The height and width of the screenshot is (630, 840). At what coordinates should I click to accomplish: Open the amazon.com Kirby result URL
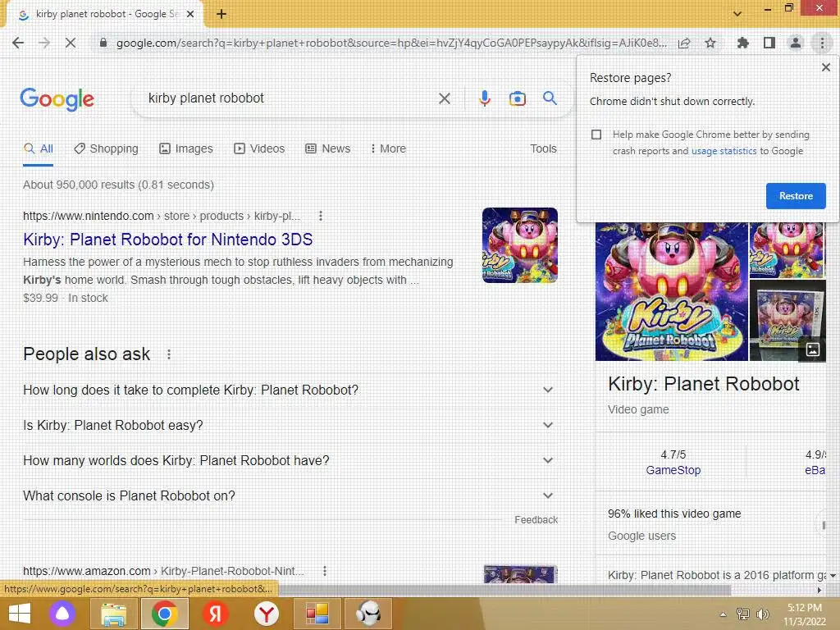point(163,571)
